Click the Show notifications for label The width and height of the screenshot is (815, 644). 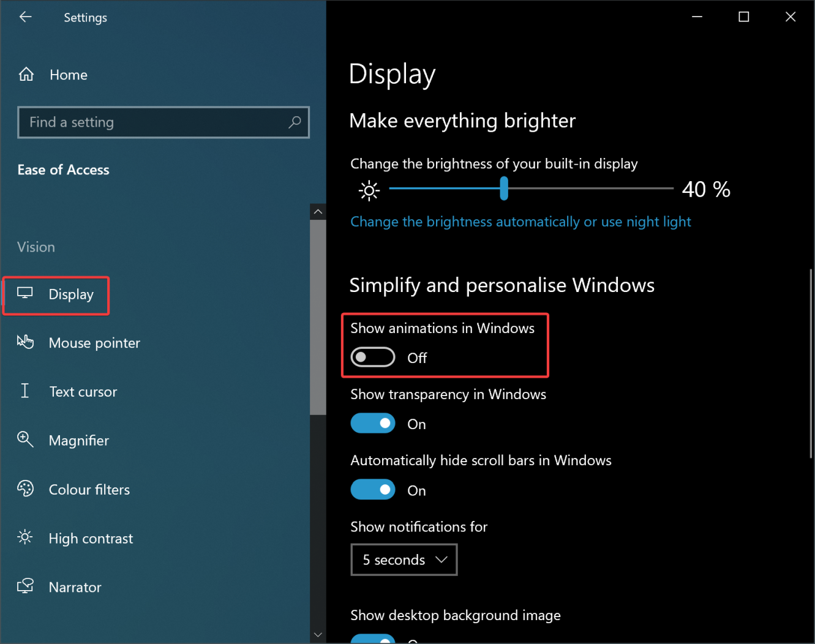pyautogui.click(x=419, y=527)
